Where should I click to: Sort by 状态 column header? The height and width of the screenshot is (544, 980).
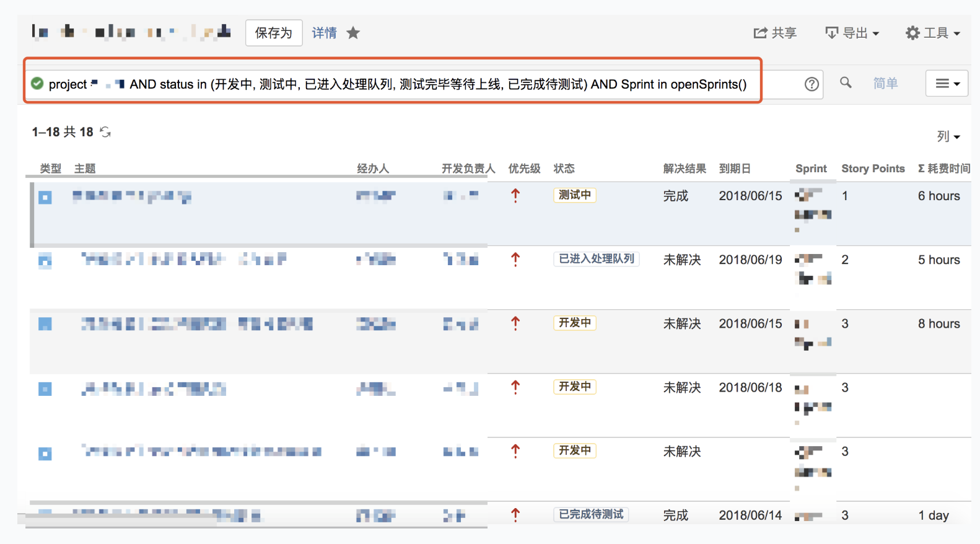564,169
